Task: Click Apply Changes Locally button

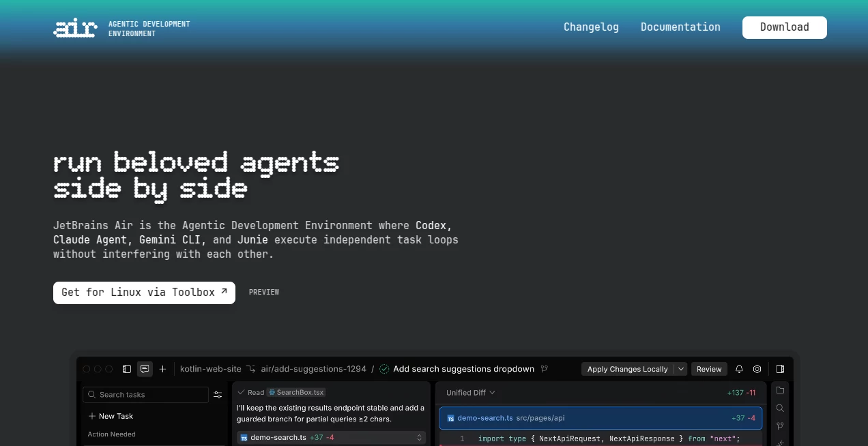Action: tap(627, 369)
